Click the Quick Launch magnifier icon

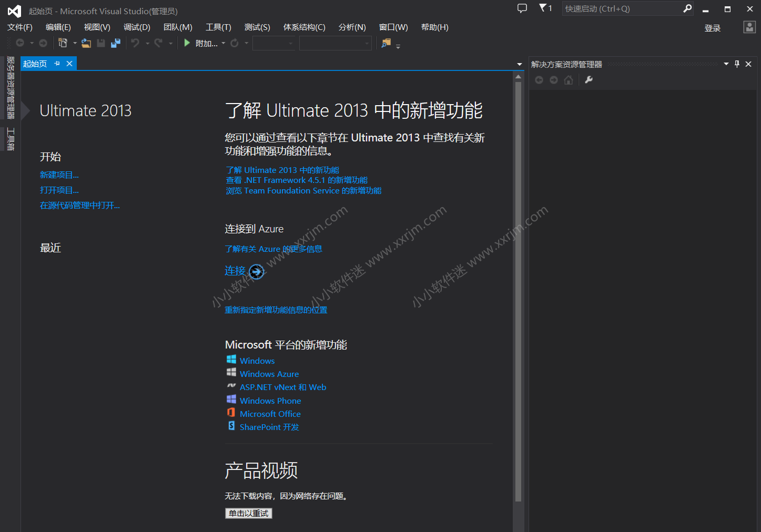point(687,8)
